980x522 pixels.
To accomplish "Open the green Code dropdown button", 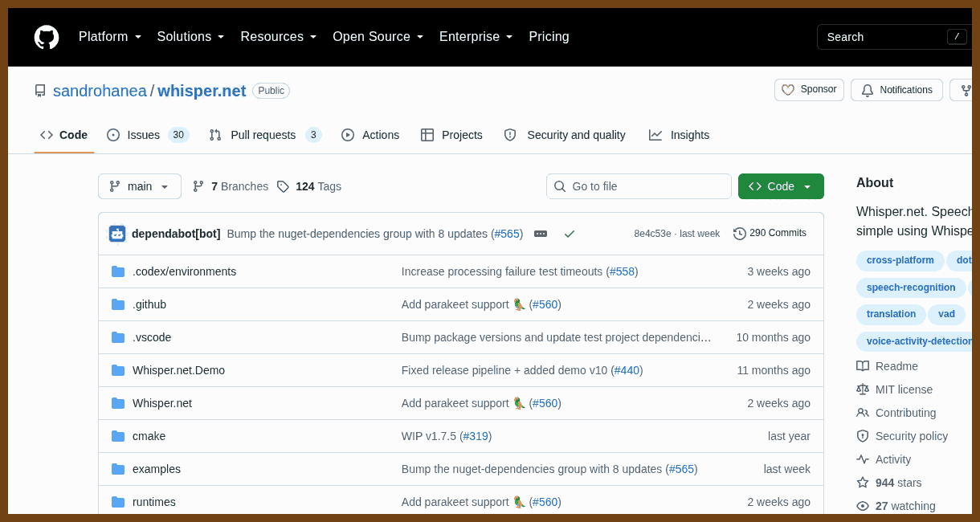I will [x=781, y=186].
